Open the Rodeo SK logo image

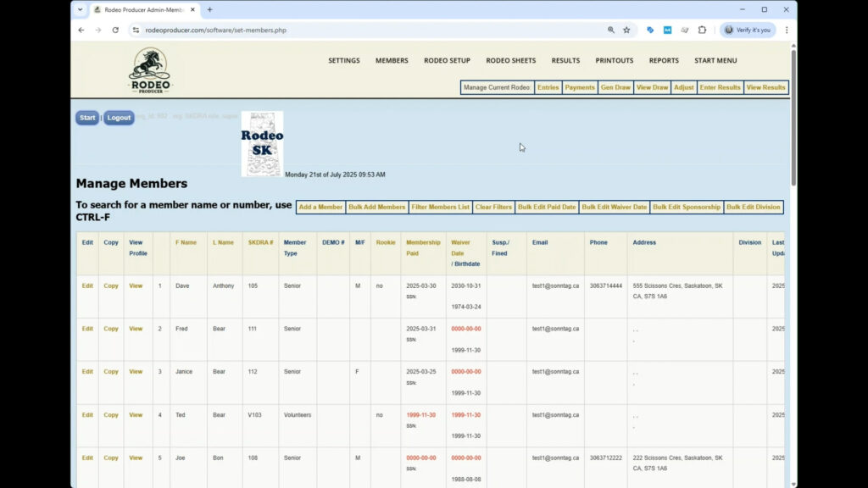(262, 143)
